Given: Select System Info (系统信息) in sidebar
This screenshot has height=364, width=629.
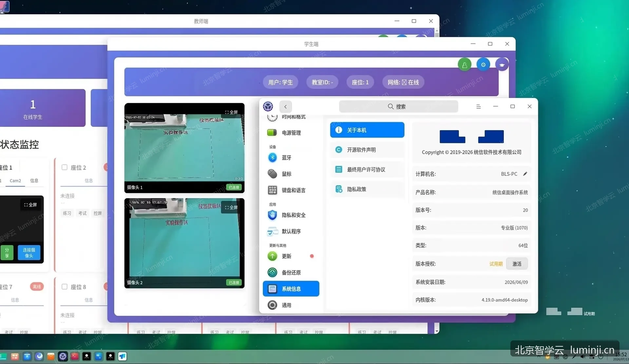Looking at the screenshot, I should 291,289.
